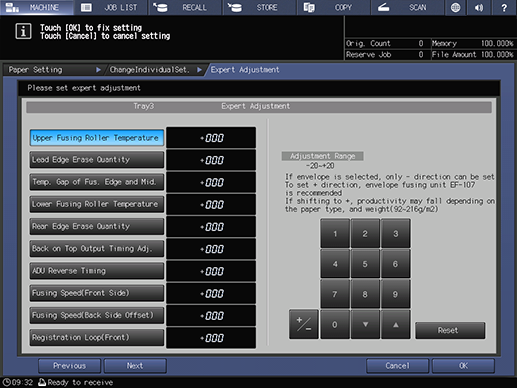The height and width of the screenshot is (388, 517).
Task: Click the clock icon in status bar
Action: (x=6, y=382)
